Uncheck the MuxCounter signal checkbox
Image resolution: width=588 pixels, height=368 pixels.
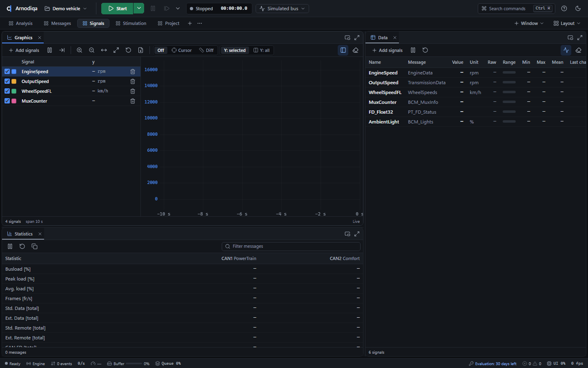[x=7, y=101]
